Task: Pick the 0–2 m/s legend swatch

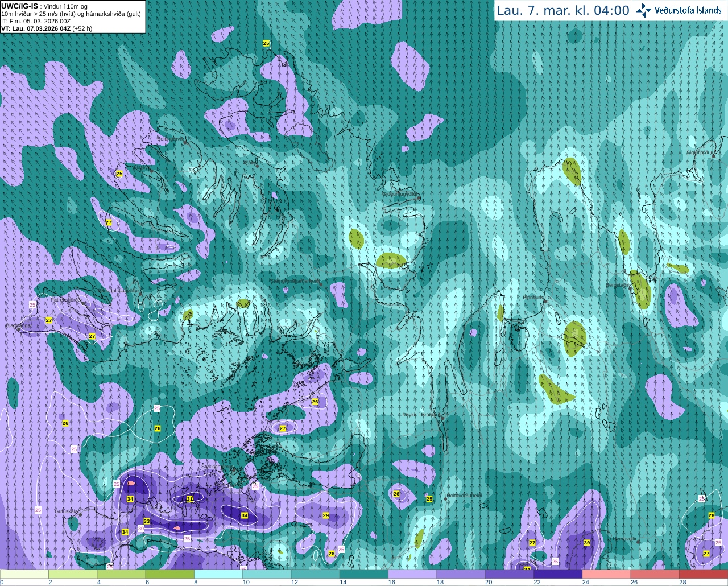Action: tap(24, 574)
